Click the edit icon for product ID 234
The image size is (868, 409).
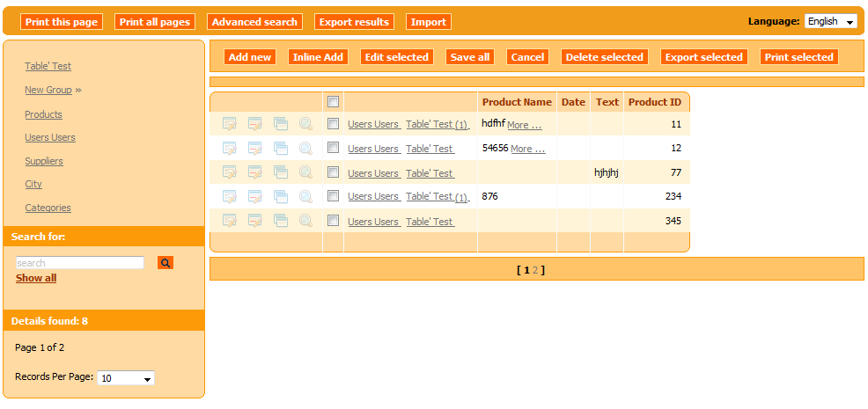[229, 196]
